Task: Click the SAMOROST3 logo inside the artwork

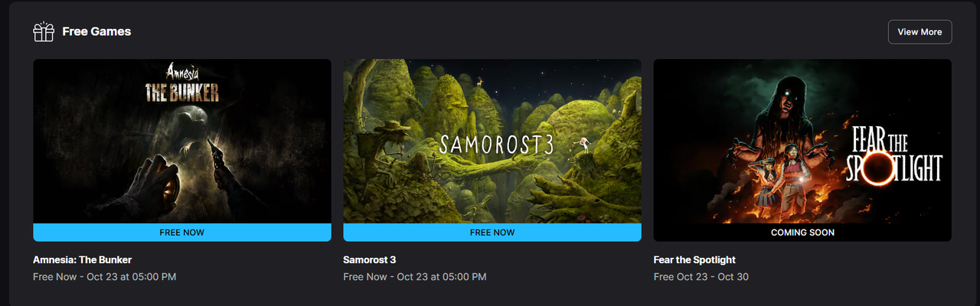Action: [x=497, y=145]
